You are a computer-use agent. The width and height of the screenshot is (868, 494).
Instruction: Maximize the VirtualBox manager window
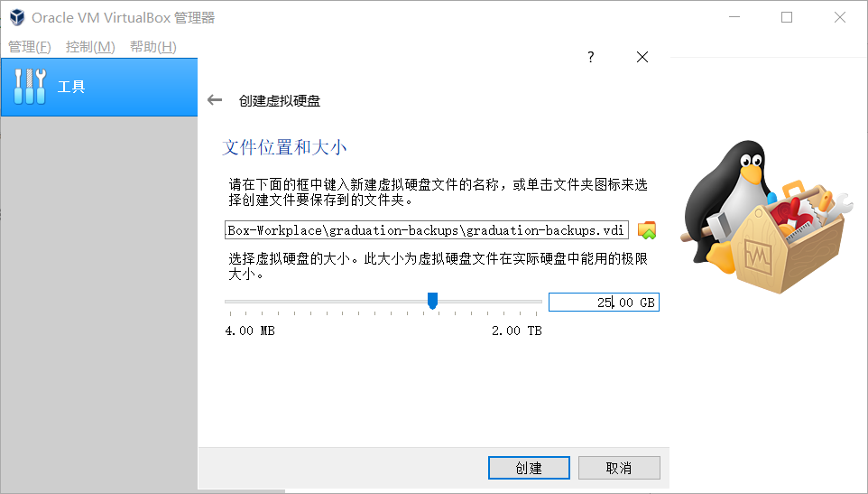[787, 18]
